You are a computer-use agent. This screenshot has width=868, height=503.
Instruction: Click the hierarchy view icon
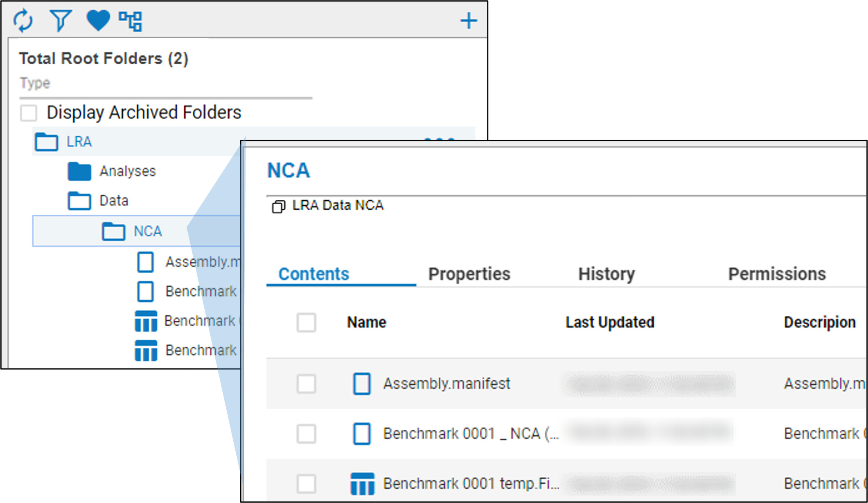point(130,20)
